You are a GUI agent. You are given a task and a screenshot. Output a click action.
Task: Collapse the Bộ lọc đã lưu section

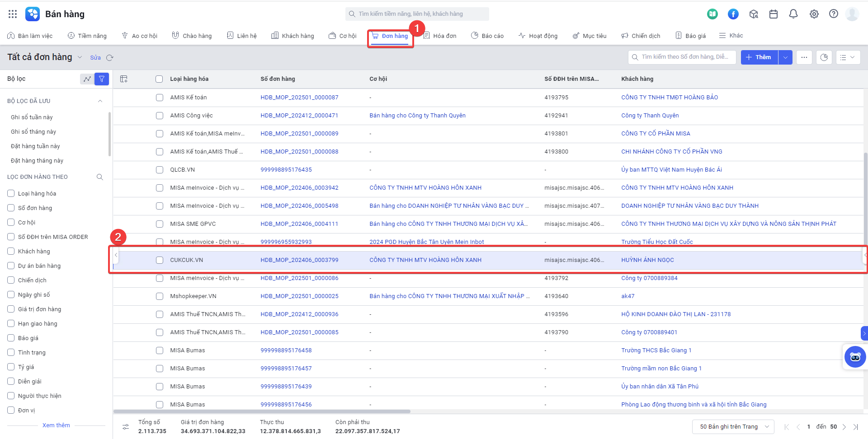(100, 101)
